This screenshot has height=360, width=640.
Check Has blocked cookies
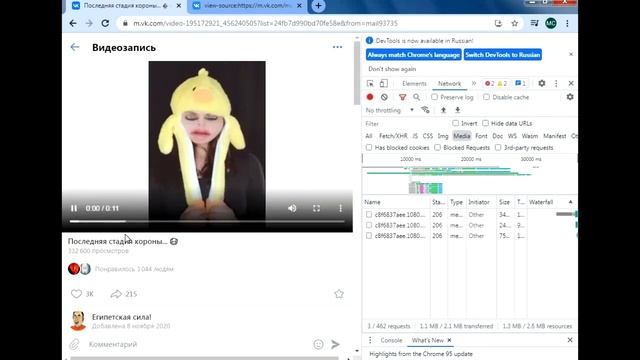point(369,147)
